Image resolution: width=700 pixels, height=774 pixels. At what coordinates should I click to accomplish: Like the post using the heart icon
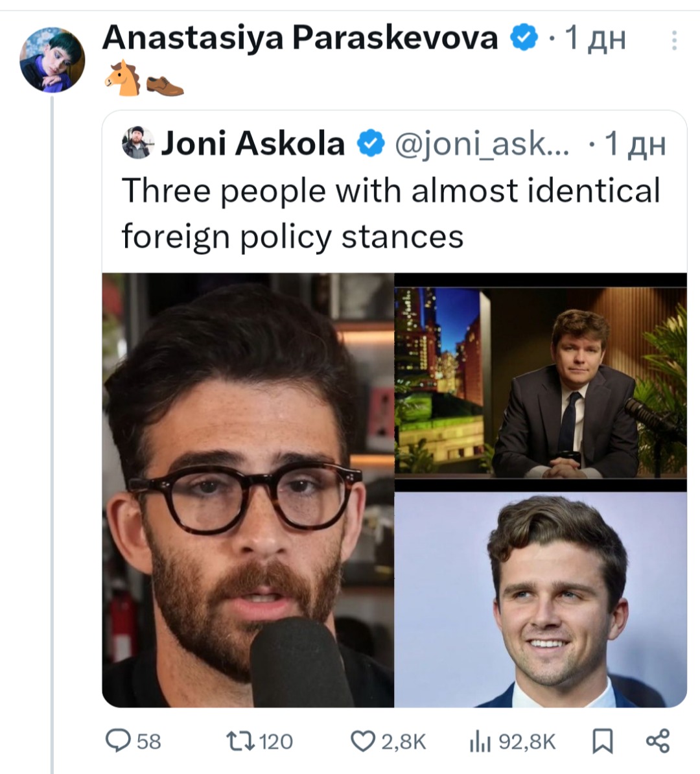click(x=363, y=740)
